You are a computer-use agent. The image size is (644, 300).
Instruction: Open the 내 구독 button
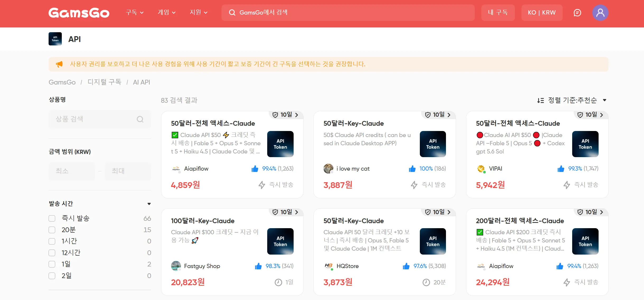click(x=498, y=13)
